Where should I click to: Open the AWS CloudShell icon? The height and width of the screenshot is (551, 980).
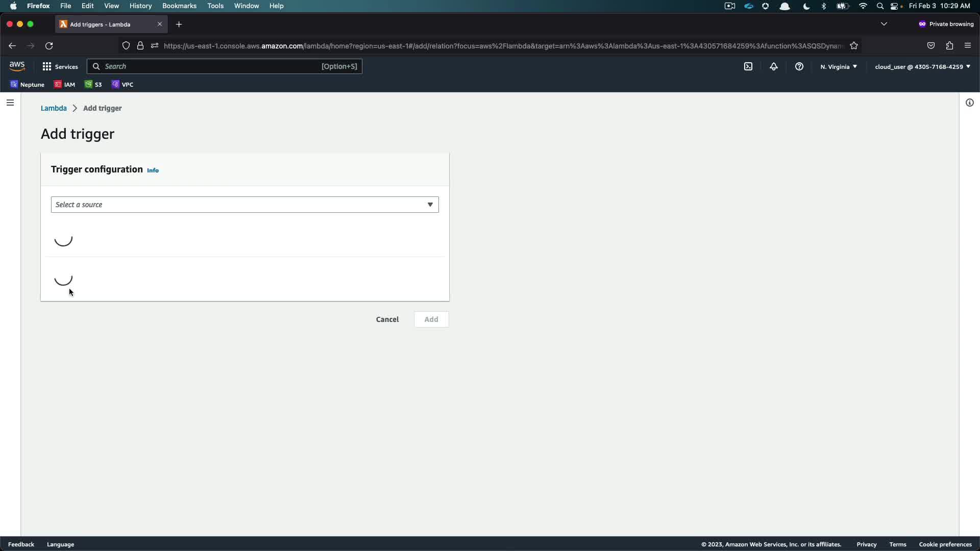pyautogui.click(x=748, y=67)
